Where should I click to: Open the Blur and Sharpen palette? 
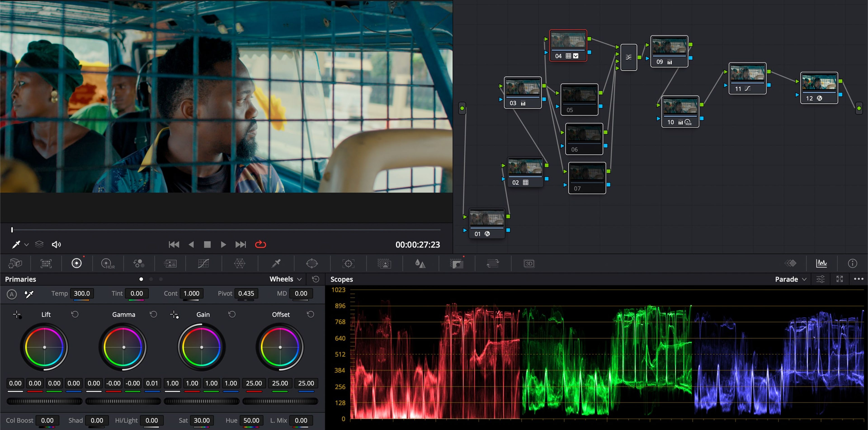click(x=420, y=263)
